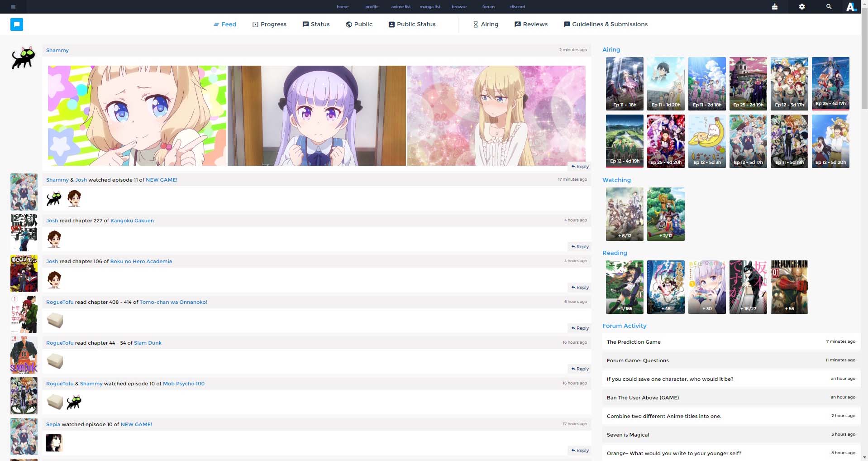Click the cat avatar under Mob Psycho 100 entry
Viewport: 868px width, 461px height.
(74, 402)
